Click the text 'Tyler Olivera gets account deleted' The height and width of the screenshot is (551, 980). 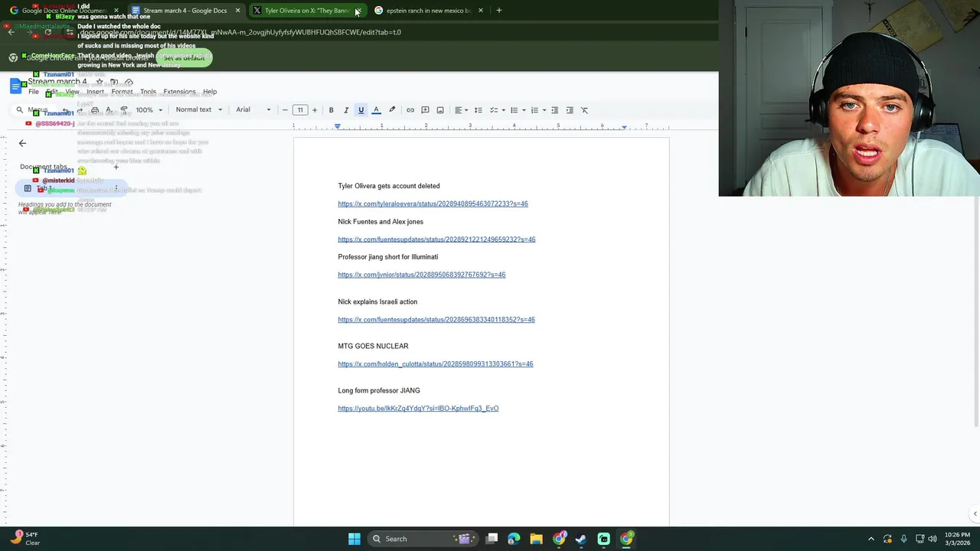coord(389,186)
